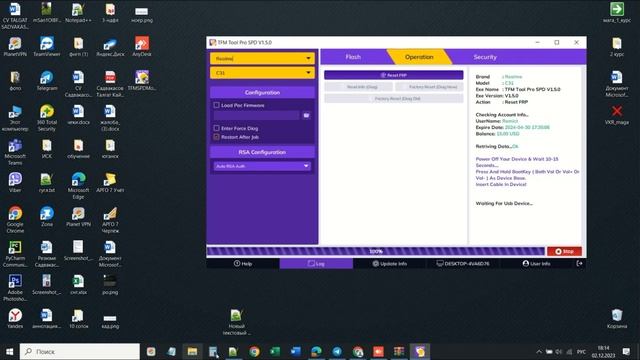Open TeamViewer desktop shortcut
Image resolution: width=640 pixels, height=360 pixels.
tap(47, 47)
